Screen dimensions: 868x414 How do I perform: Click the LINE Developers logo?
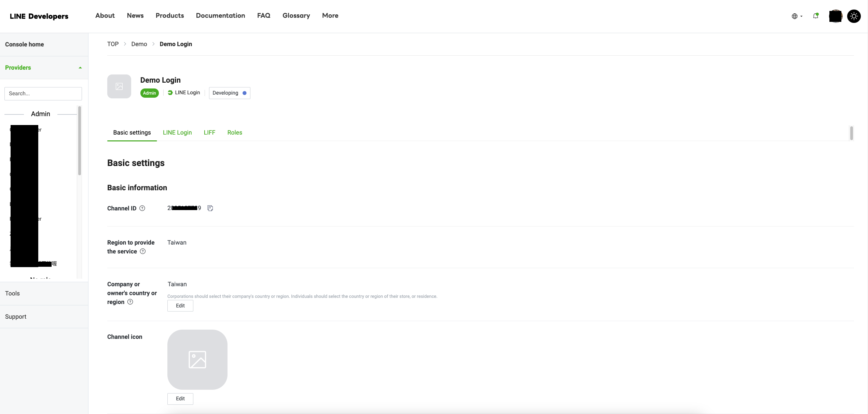[x=39, y=16]
